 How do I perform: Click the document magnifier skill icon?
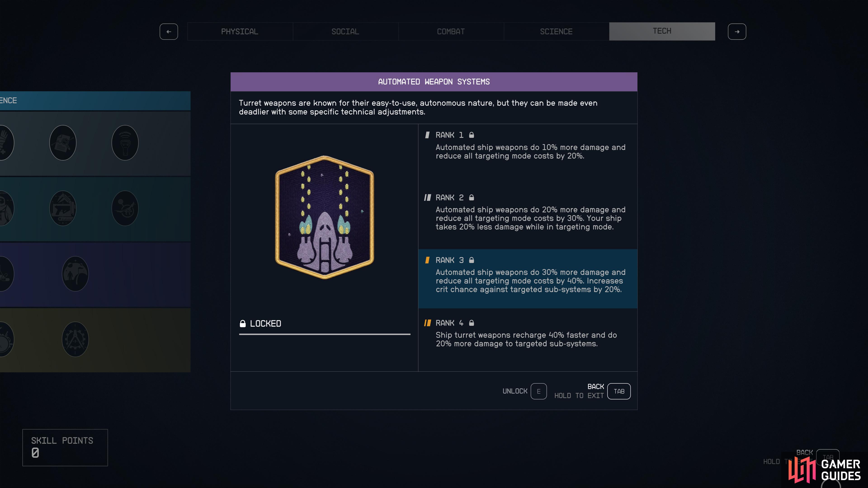click(x=63, y=143)
